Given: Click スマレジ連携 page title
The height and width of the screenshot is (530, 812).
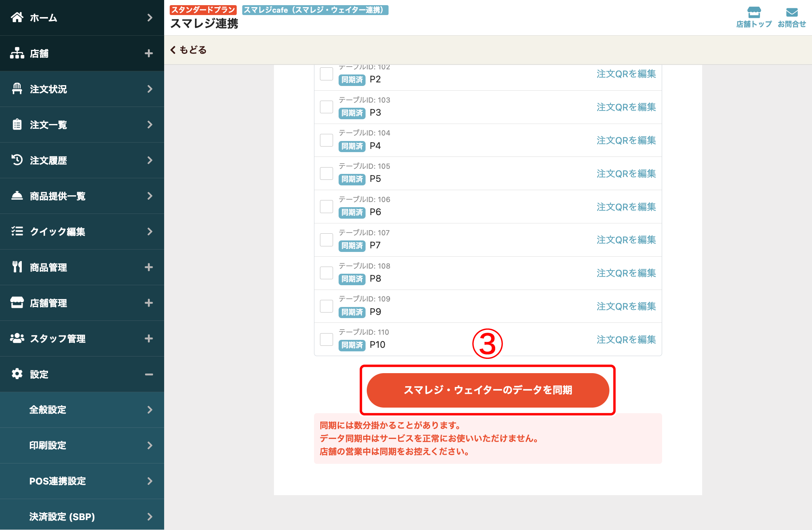Looking at the screenshot, I should [x=204, y=24].
